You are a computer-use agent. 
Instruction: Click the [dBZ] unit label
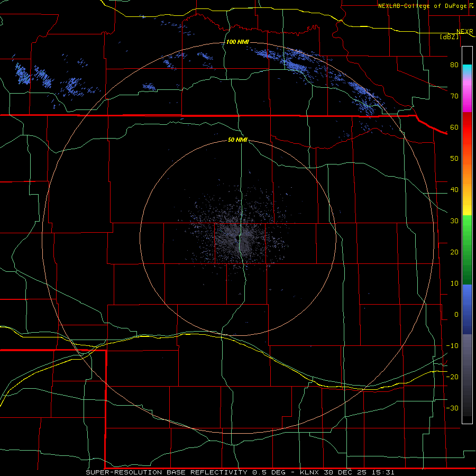pyautogui.click(x=449, y=36)
